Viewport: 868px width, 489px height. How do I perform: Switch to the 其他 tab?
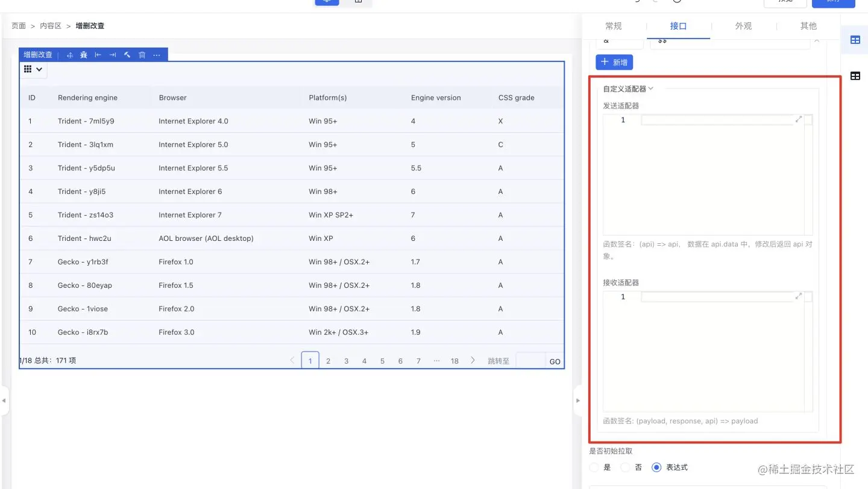click(x=808, y=26)
